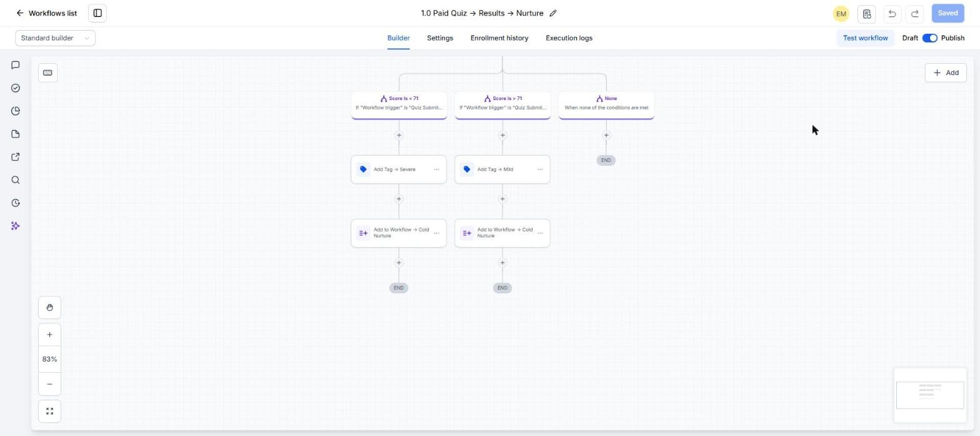Screen dimensions: 980x436
Task: Open the Enrollment history tab
Action: click(x=499, y=38)
